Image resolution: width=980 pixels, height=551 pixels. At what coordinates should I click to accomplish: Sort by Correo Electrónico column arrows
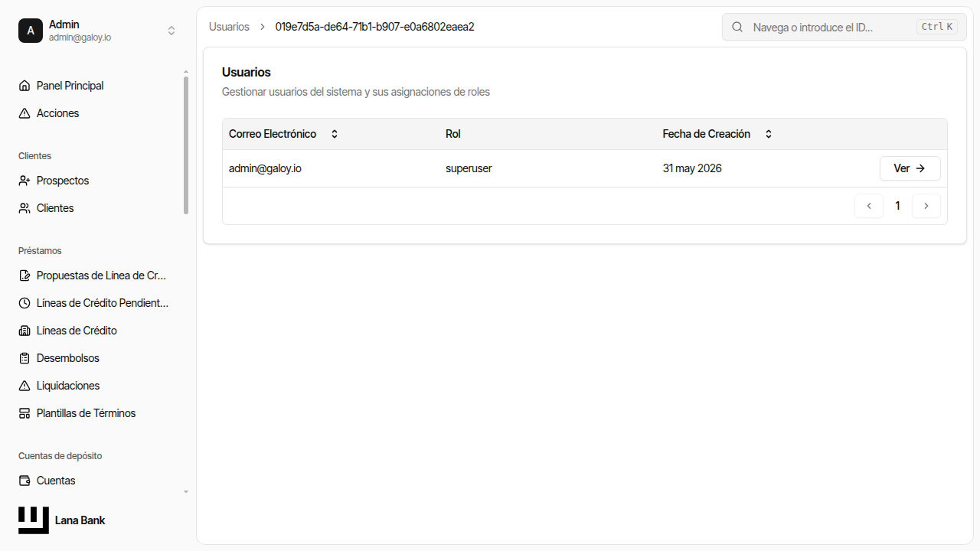[335, 134]
